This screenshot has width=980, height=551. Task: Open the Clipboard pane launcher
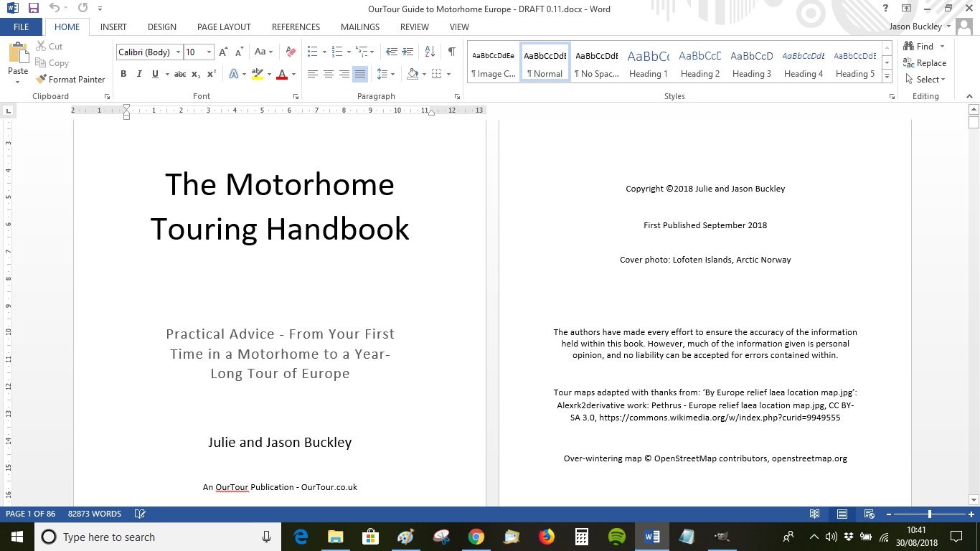click(108, 95)
